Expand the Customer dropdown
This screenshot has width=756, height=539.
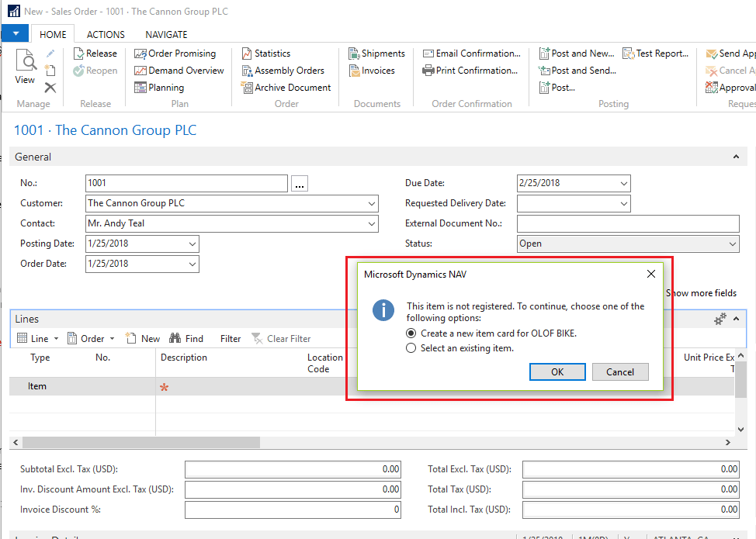(372, 204)
